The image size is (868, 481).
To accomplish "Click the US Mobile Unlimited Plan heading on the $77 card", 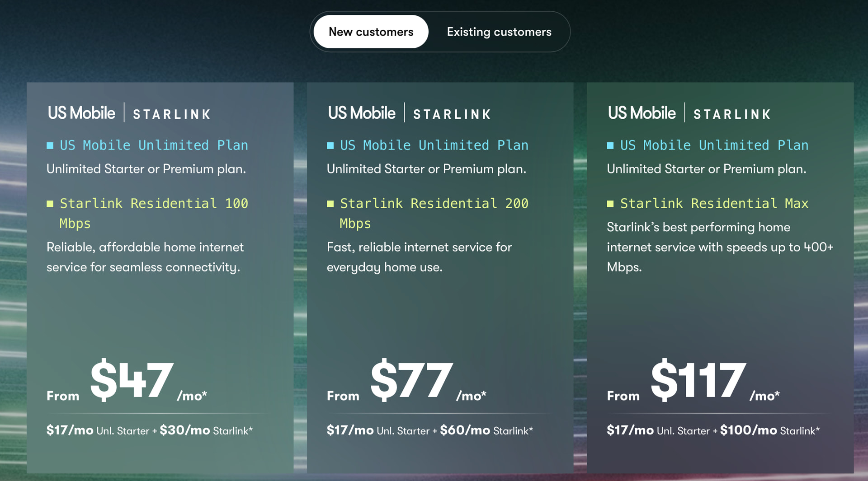I will pyautogui.click(x=434, y=145).
